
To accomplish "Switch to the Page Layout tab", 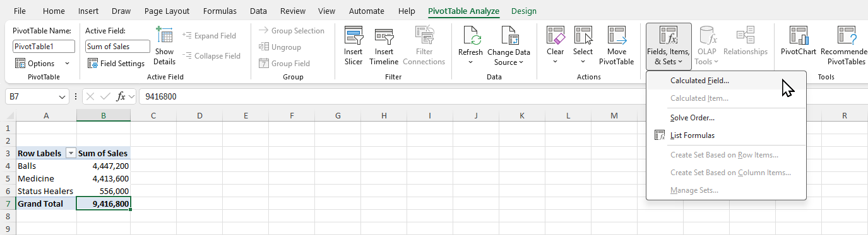I will (167, 11).
